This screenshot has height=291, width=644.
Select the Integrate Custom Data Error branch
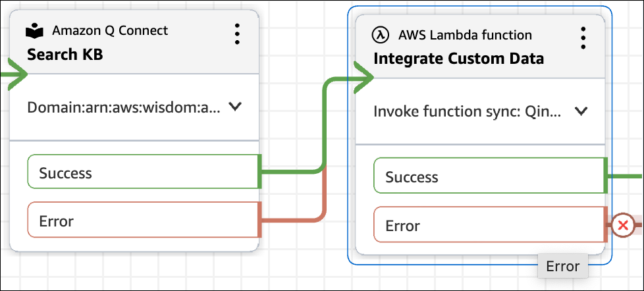tap(491, 225)
